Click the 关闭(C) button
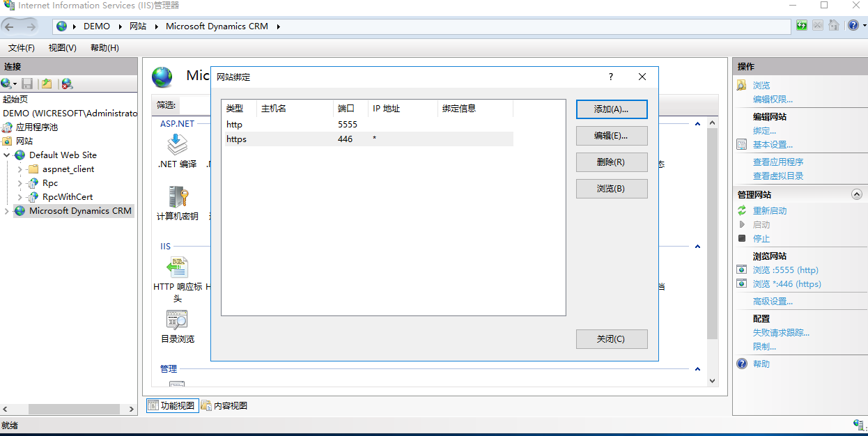 point(612,339)
